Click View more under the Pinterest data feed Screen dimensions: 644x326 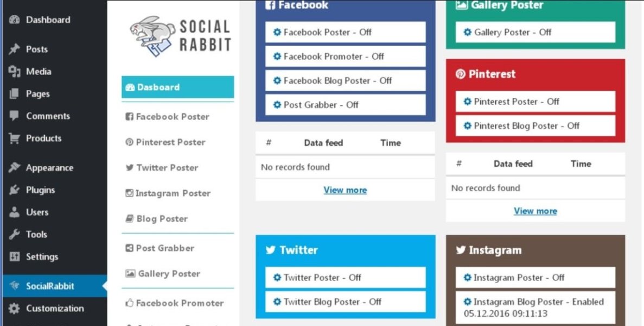pyautogui.click(x=535, y=211)
